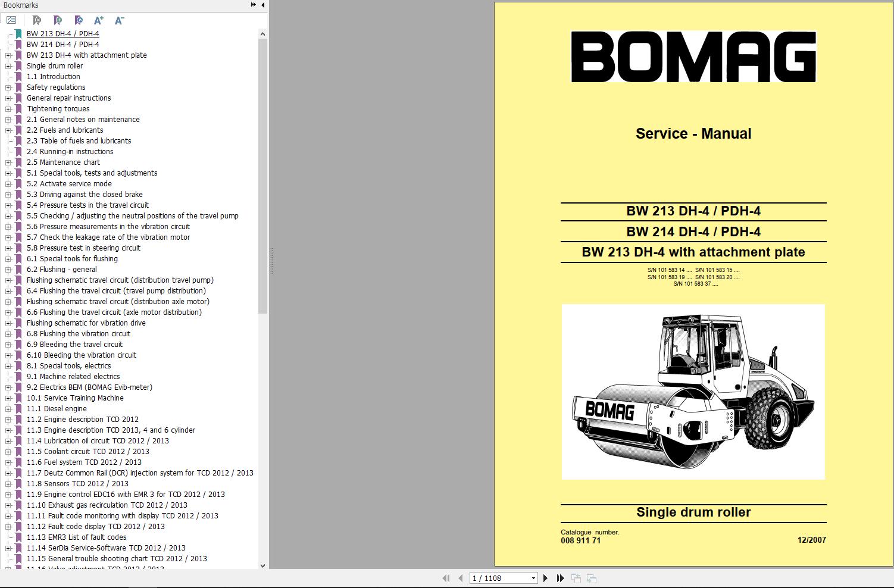Decrease bookmark text size with A- icon
The height and width of the screenshot is (588, 894).
(118, 20)
